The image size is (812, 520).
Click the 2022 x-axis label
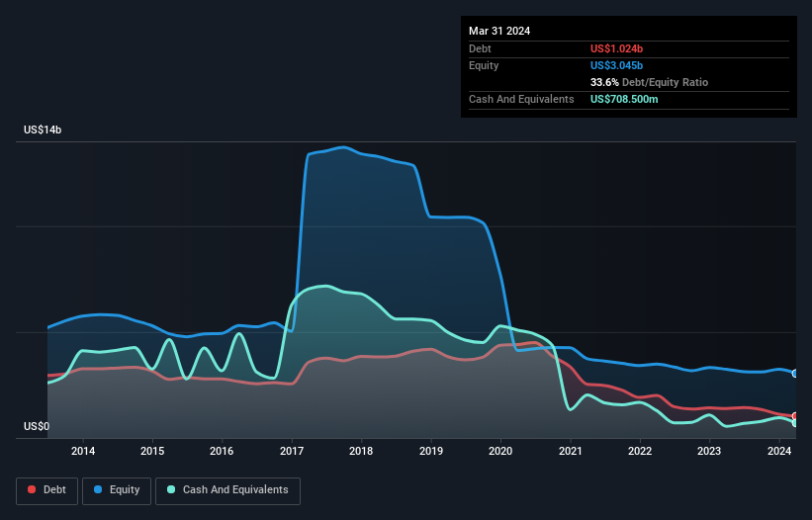pyautogui.click(x=640, y=451)
